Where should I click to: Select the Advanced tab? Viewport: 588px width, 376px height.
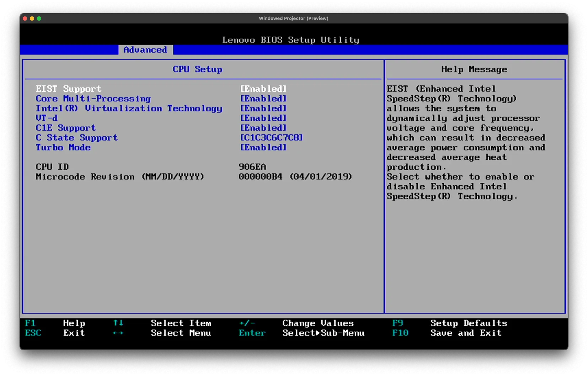(x=145, y=50)
